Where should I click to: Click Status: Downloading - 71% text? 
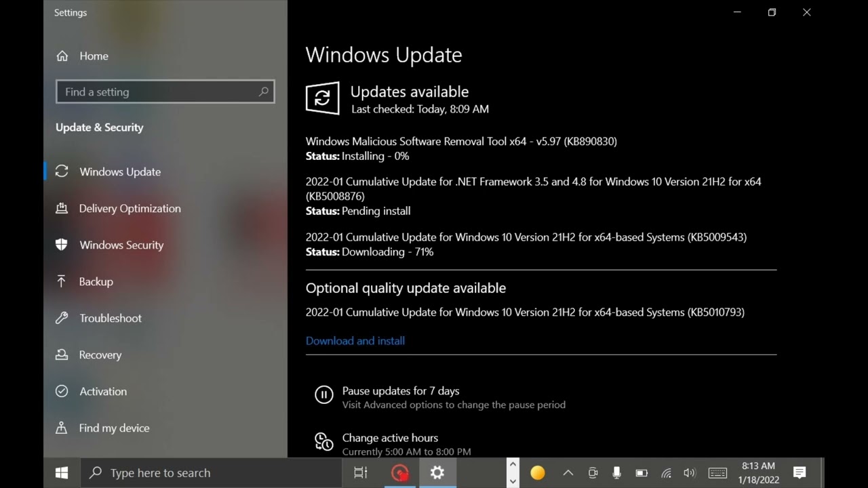pos(370,252)
